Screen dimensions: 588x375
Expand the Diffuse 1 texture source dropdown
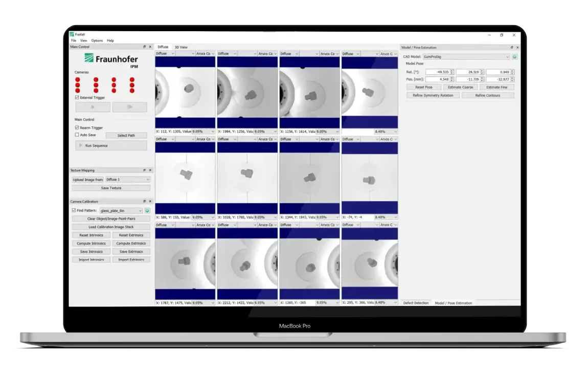click(127, 180)
